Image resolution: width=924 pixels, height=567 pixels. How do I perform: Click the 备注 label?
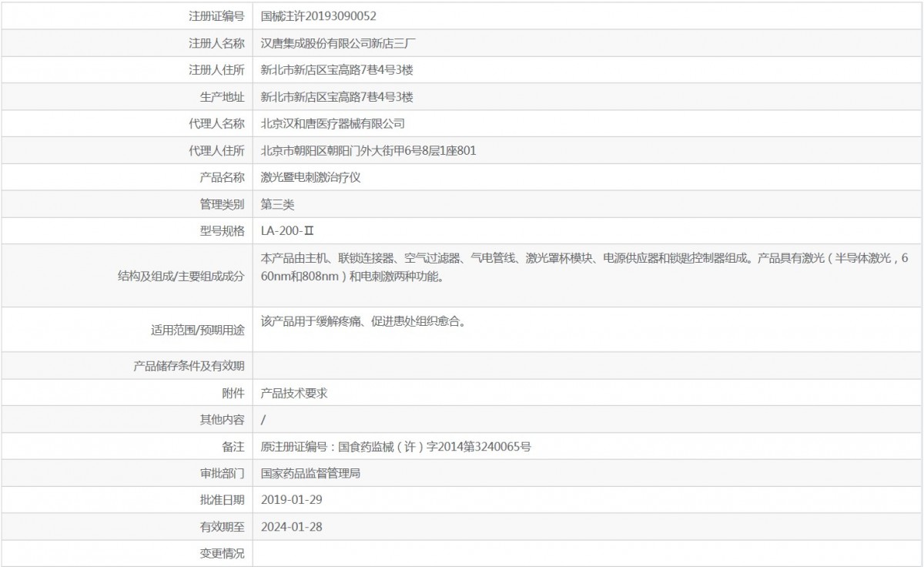point(233,446)
